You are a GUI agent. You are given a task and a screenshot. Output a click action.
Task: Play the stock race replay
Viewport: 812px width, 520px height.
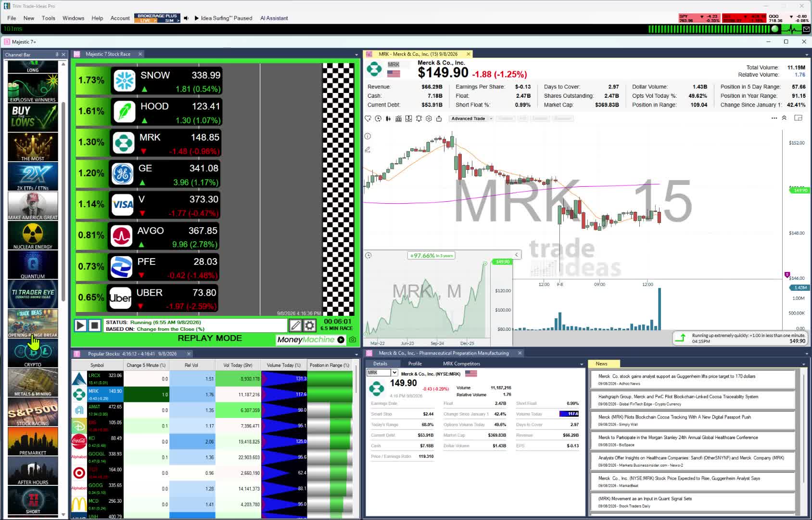pos(80,325)
